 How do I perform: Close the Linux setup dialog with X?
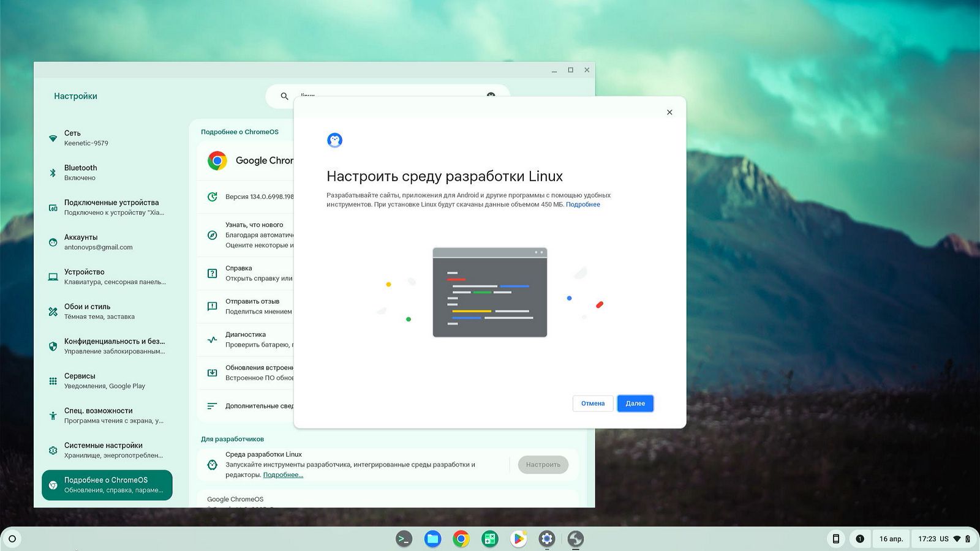(x=669, y=112)
